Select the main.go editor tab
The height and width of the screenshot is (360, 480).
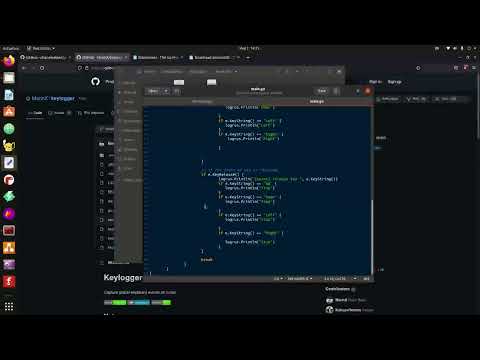point(316,101)
